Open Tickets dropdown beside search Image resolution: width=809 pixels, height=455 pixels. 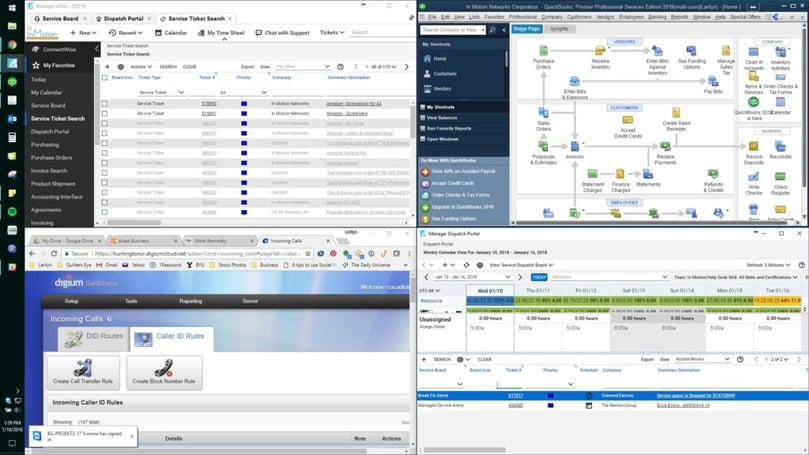pyautogui.click(x=332, y=32)
